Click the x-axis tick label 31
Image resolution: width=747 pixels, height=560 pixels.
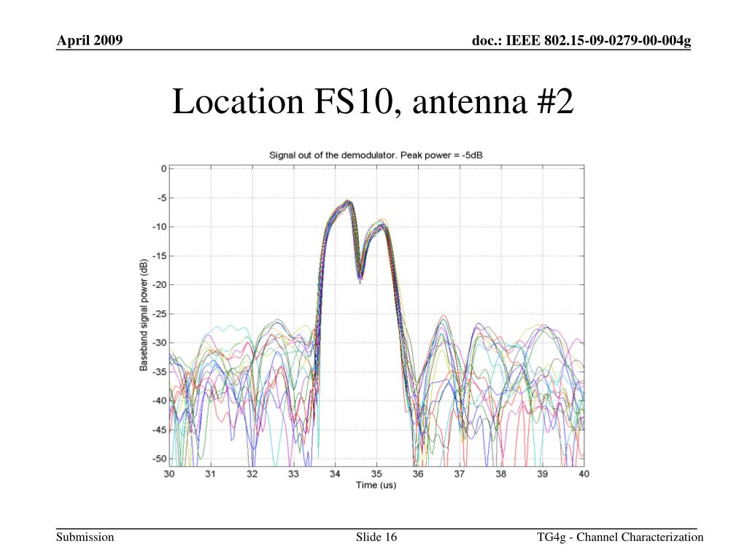click(x=211, y=474)
